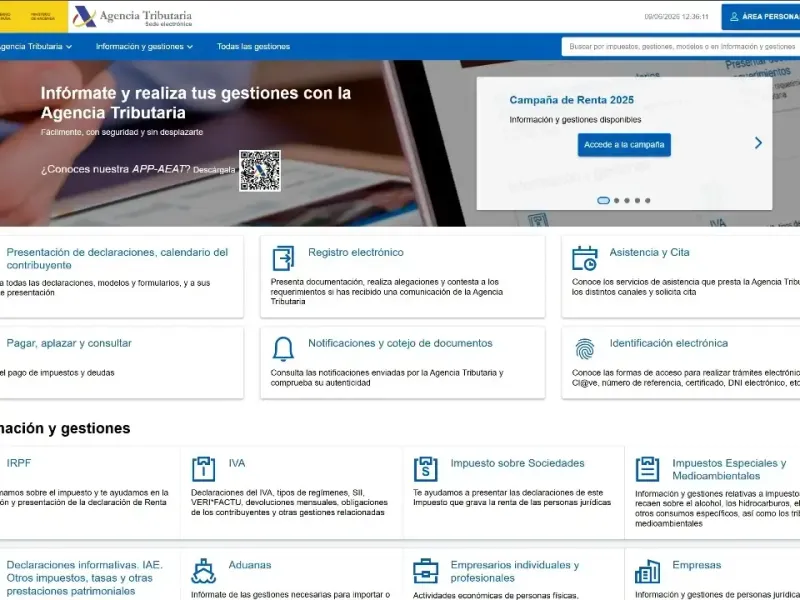The width and height of the screenshot is (800, 600).
Task: Open the Aduanas section link
Action: [x=249, y=565]
